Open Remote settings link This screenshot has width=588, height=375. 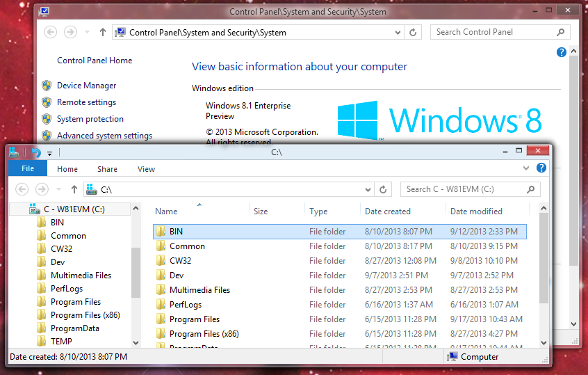pos(87,102)
